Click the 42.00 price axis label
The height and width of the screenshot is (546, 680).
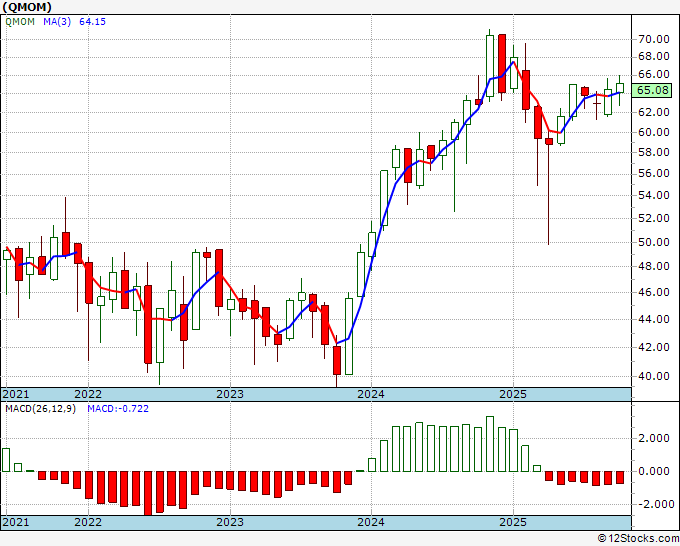pos(654,347)
